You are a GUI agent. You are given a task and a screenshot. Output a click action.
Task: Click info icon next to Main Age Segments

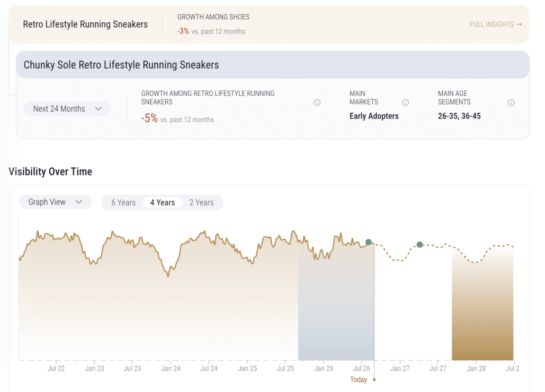pyautogui.click(x=511, y=103)
